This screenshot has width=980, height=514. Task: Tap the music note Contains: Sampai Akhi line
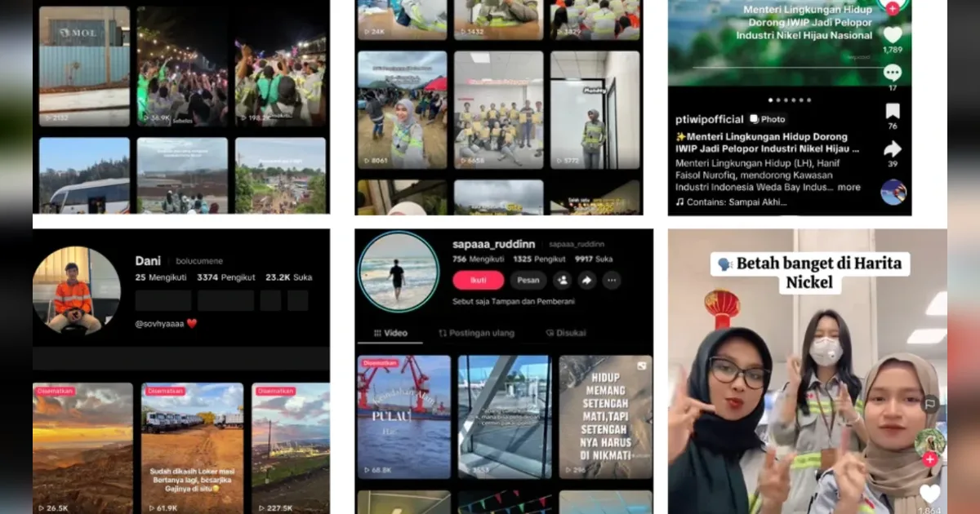[x=733, y=202]
